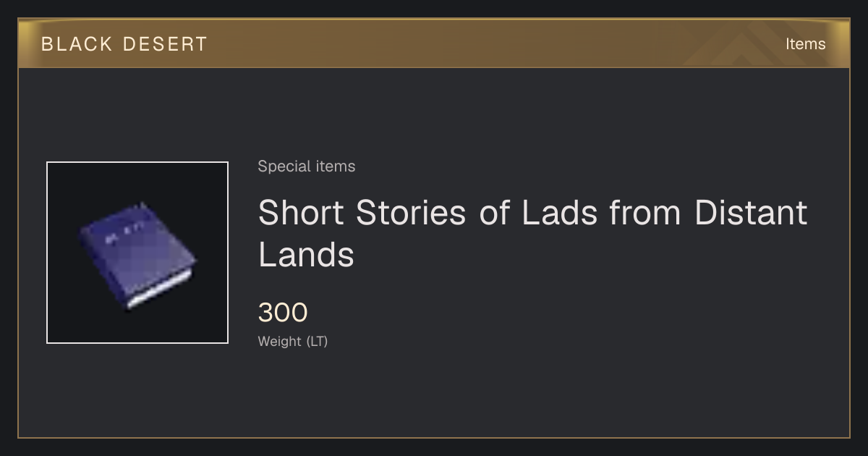The height and width of the screenshot is (456, 868).
Task: Click the BLACK DESERT logo text
Action: [x=124, y=44]
